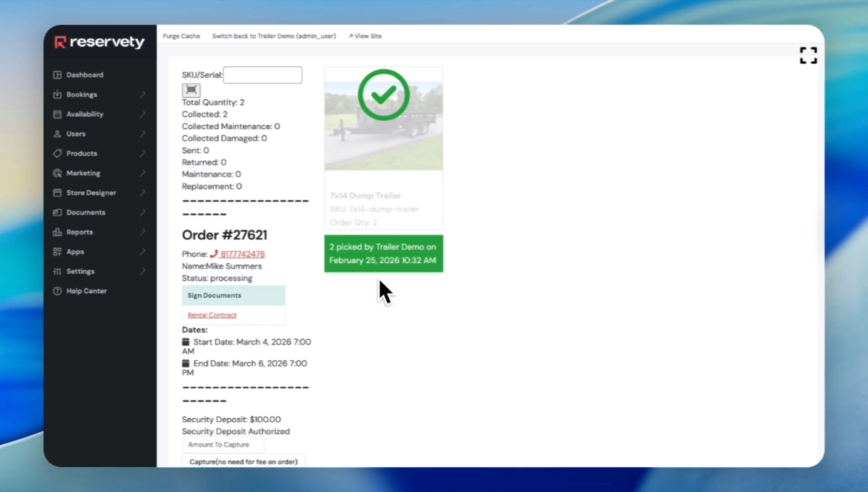Viewport: 868px width, 492px height.
Task: Enter fullscreen using the expand icon
Action: pyautogui.click(x=808, y=55)
